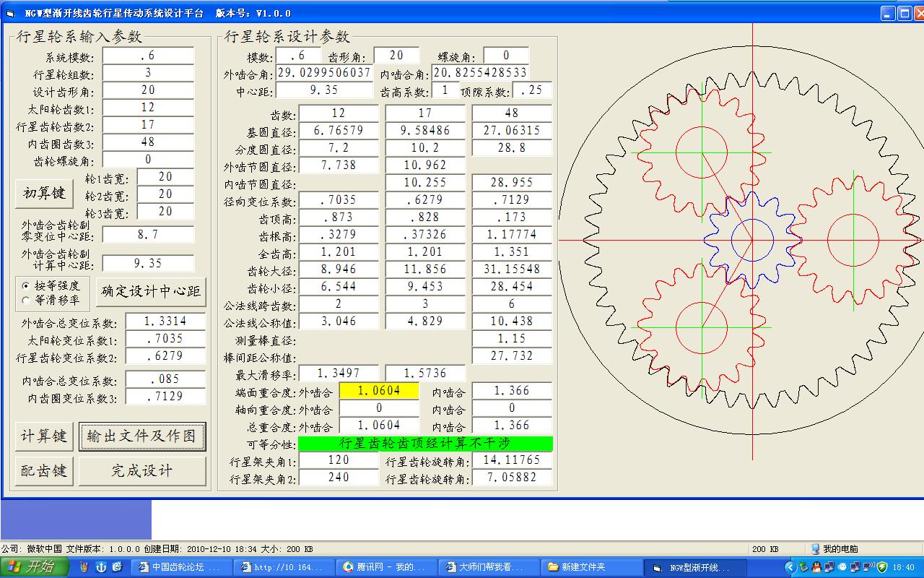924x578 pixels.
Task: Click 内啮合总变位系数 field .085
Action: [165, 379]
